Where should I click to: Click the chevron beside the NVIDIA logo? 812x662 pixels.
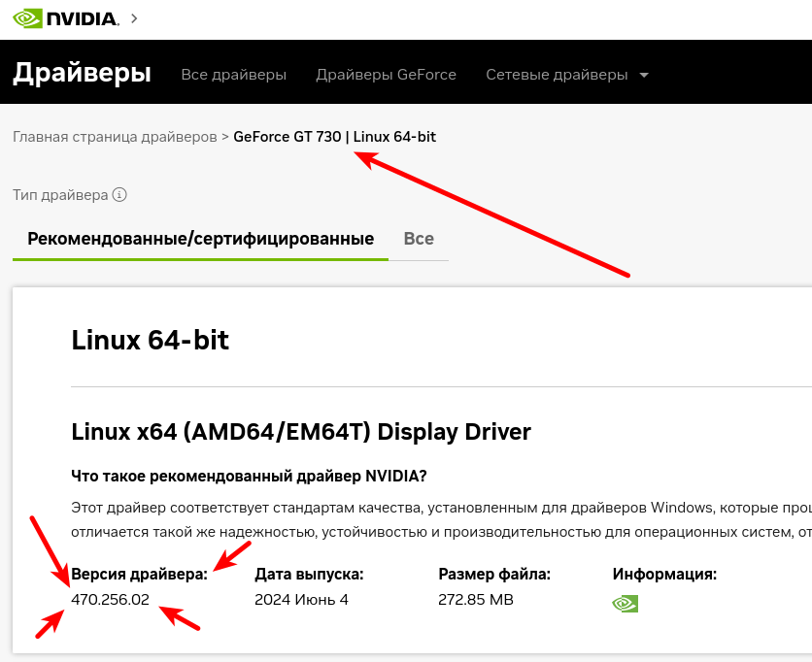pyautogui.click(x=134, y=18)
